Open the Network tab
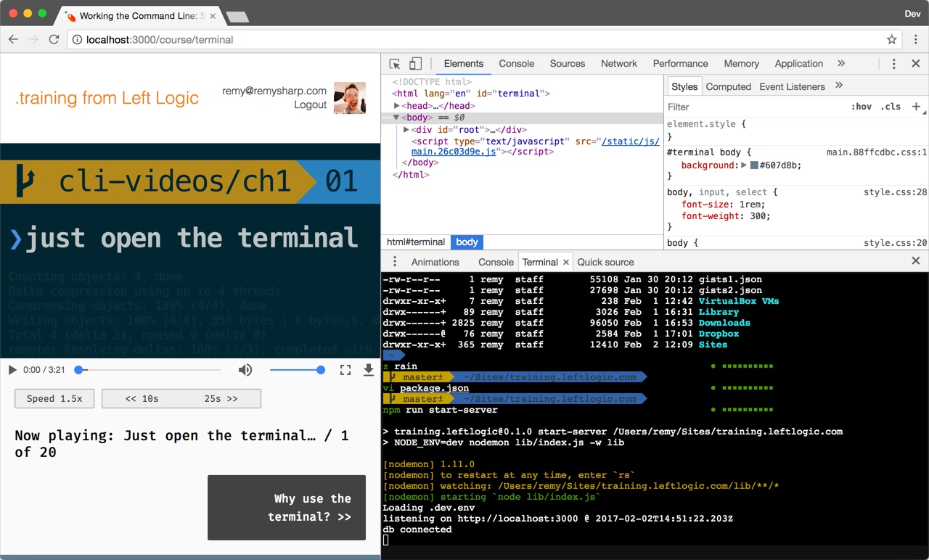 pyautogui.click(x=619, y=64)
